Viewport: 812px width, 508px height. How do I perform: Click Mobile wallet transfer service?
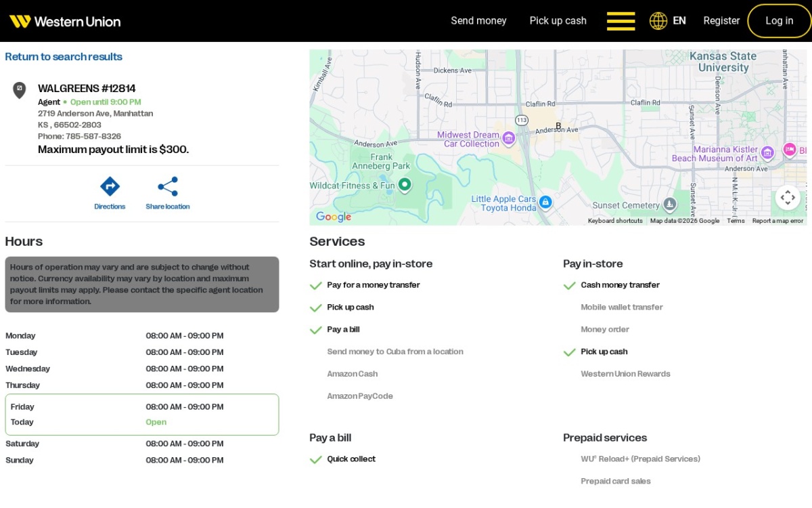point(622,308)
